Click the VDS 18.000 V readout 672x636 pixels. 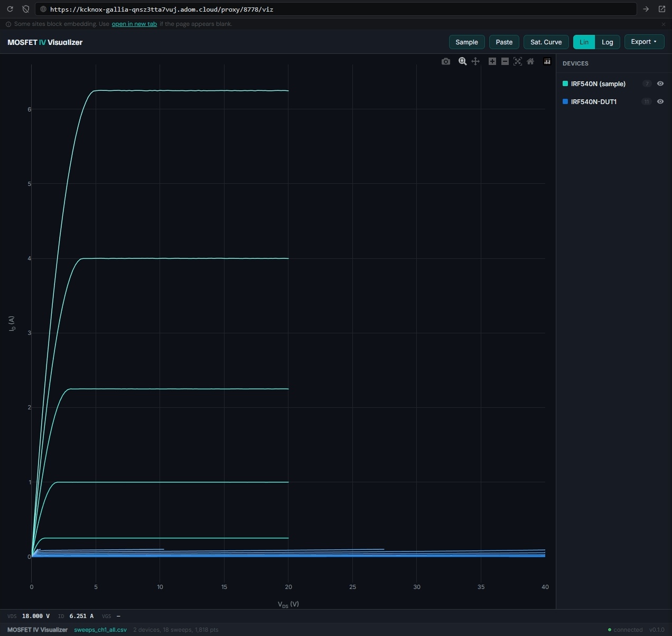[29, 616]
